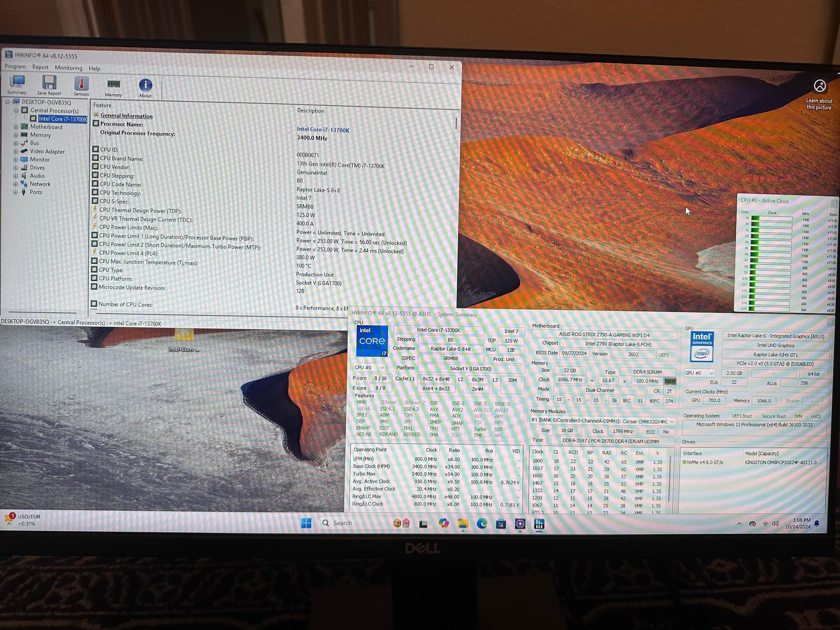Image resolution: width=840 pixels, height=630 pixels.
Task: Click the CPU Thermal Design Power lightning icon
Action: 95,210
